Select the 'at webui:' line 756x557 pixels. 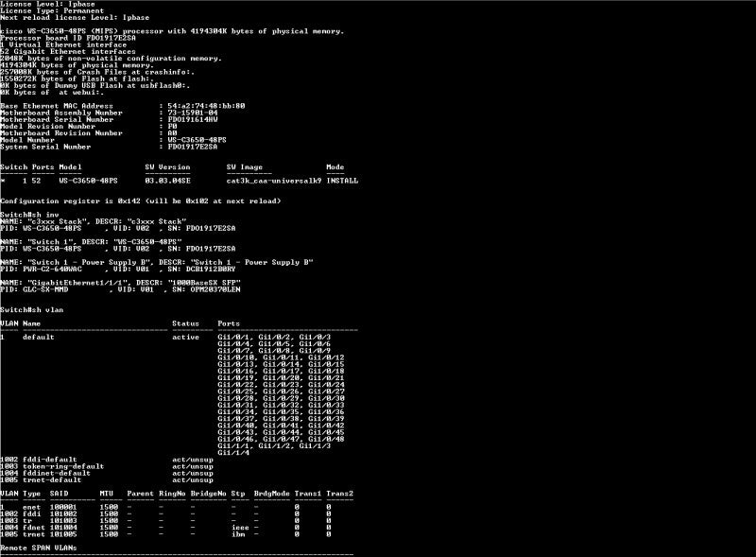[52, 92]
